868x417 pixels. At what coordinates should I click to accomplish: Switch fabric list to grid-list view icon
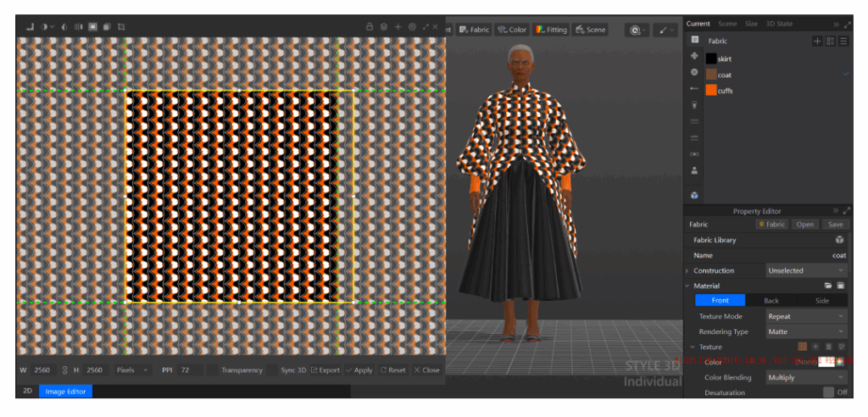click(831, 41)
